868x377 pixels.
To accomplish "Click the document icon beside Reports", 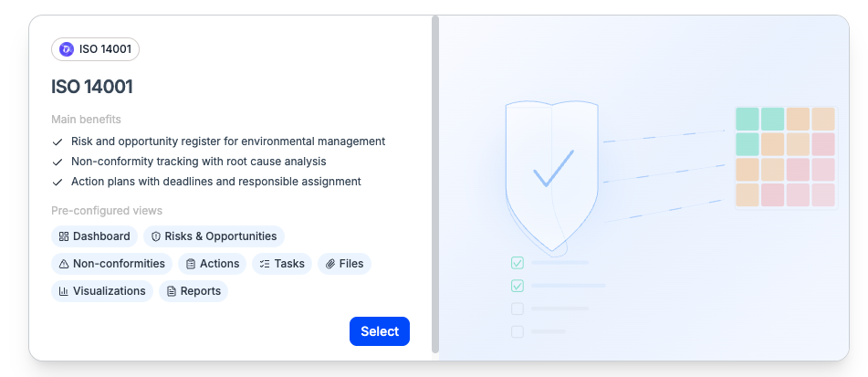I will 171,291.
